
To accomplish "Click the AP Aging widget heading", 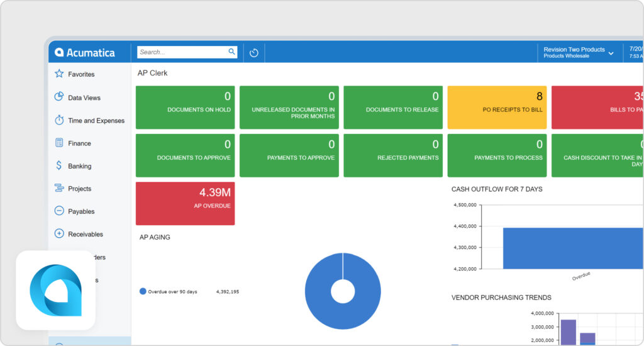I will click(155, 237).
